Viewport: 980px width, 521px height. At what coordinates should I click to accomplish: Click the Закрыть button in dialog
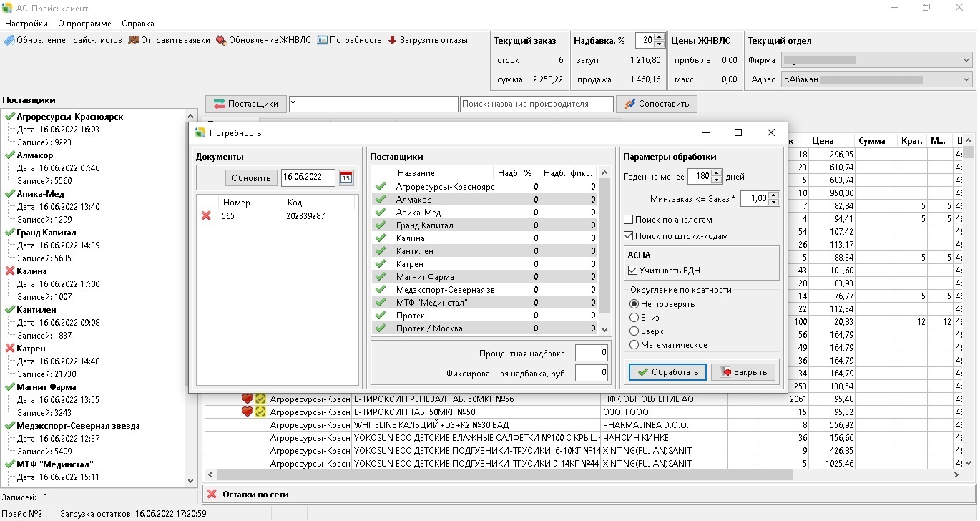(743, 372)
